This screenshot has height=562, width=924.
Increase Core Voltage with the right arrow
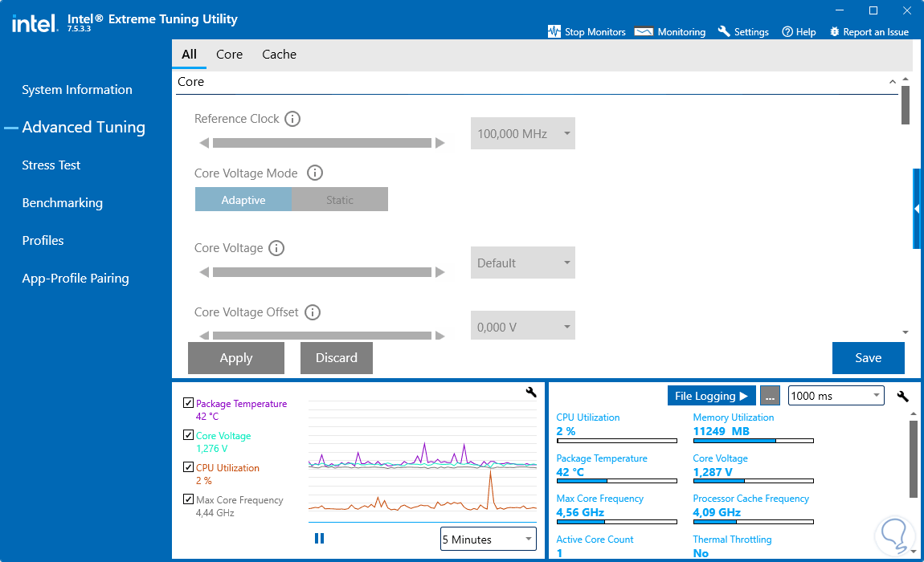point(440,272)
